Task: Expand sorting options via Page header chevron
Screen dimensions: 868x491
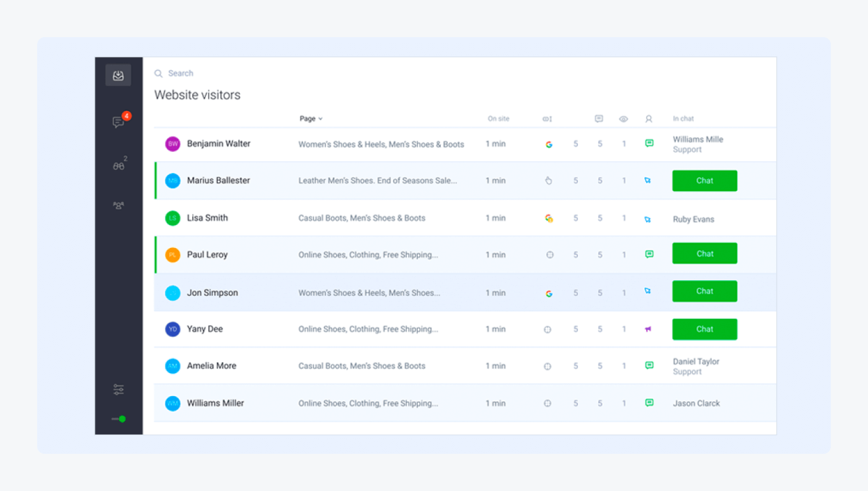Action: [320, 118]
